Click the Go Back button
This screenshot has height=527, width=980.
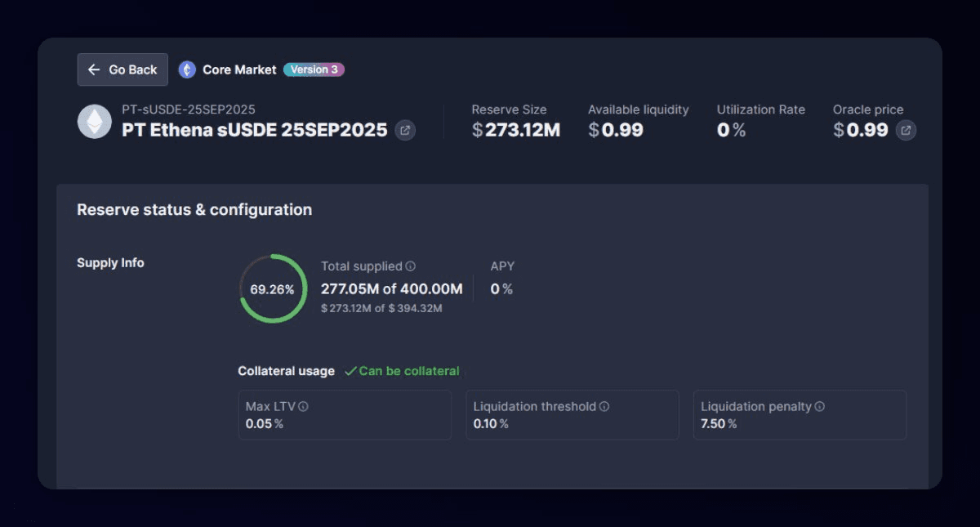pos(122,69)
